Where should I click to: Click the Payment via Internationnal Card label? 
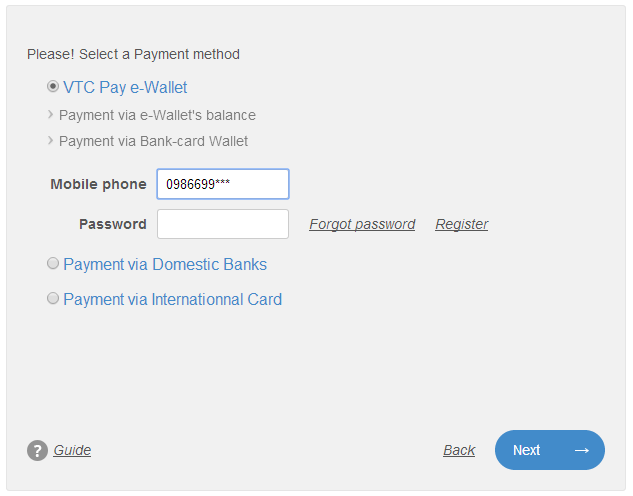coord(173,299)
